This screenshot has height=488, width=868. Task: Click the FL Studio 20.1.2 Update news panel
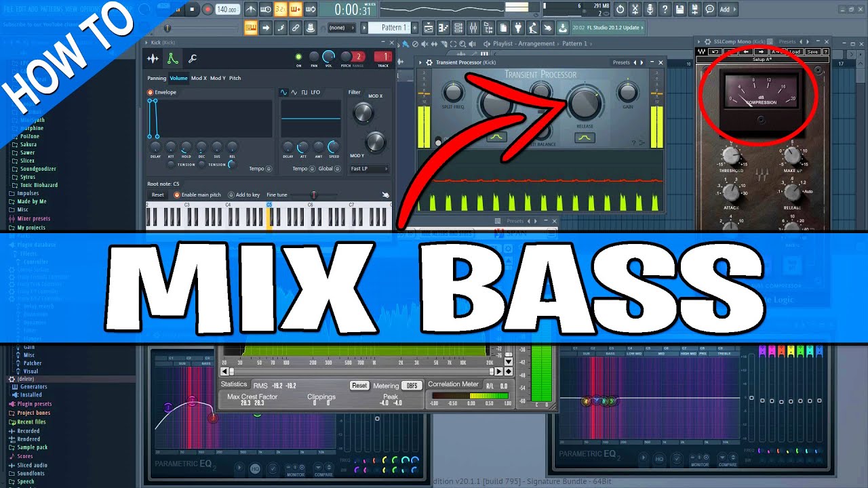click(608, 28)
